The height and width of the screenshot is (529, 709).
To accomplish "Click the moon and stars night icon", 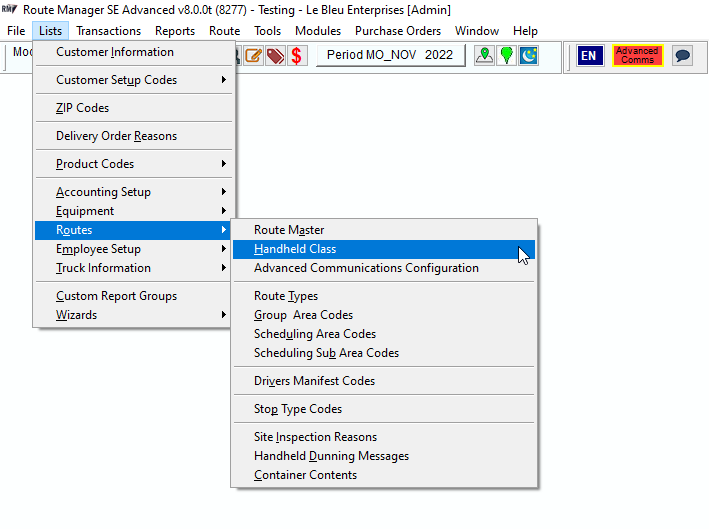I will (x=529, y=56).
